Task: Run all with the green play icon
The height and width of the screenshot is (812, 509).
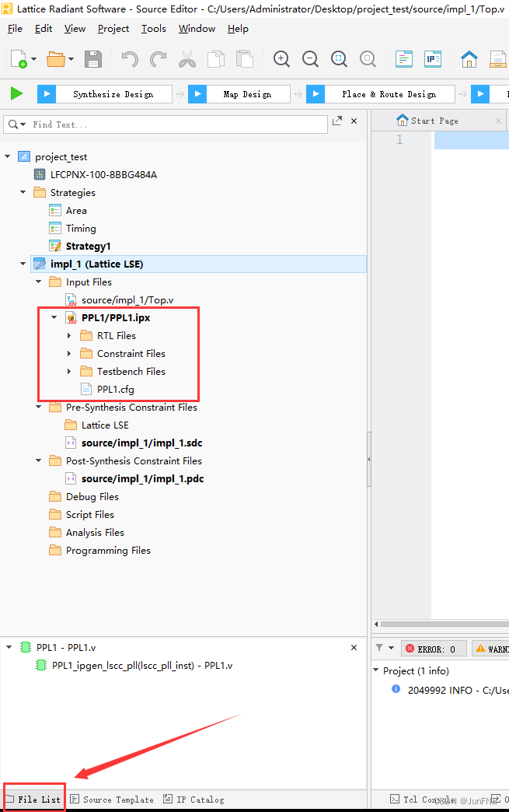Action: tap(16, 94)
